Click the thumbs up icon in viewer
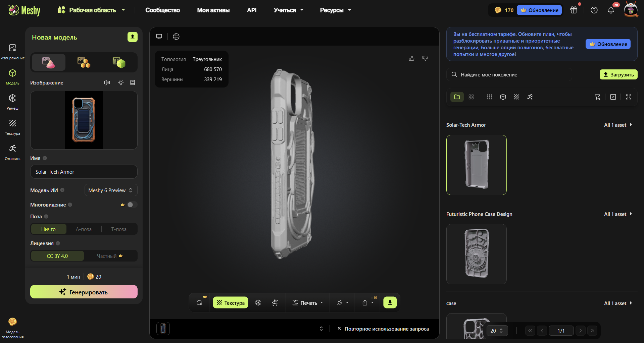Screen dimensions: 644x343 [411, 59]
